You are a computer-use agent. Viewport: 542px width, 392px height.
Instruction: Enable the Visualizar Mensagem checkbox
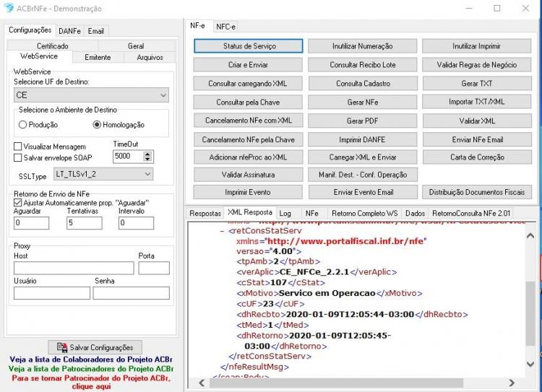click(17, 147)
